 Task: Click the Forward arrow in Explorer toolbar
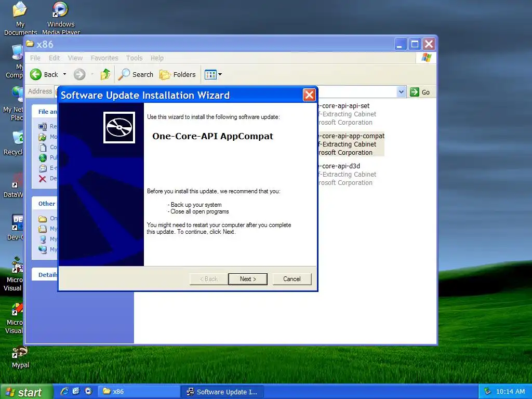[79, 74]
